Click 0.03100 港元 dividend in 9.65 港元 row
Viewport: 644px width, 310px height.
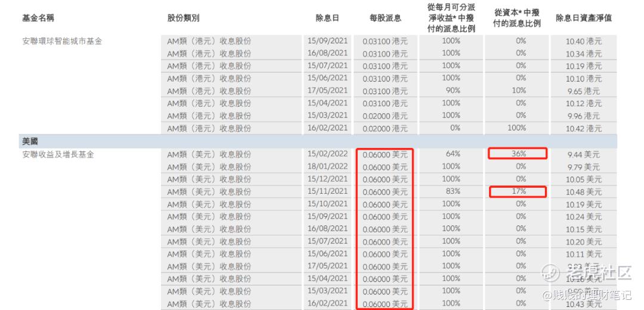[385, 91]
